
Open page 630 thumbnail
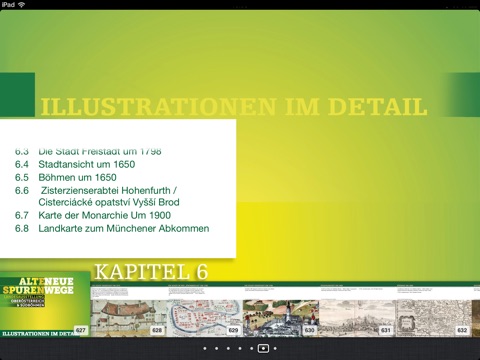(281, 310)
